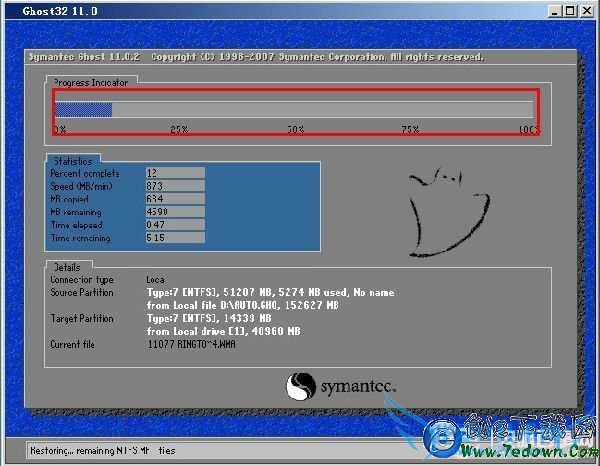Click the 25% progress marker label
Image resolution: width=600 pixels, height=466 pixels.
point(179,130)
